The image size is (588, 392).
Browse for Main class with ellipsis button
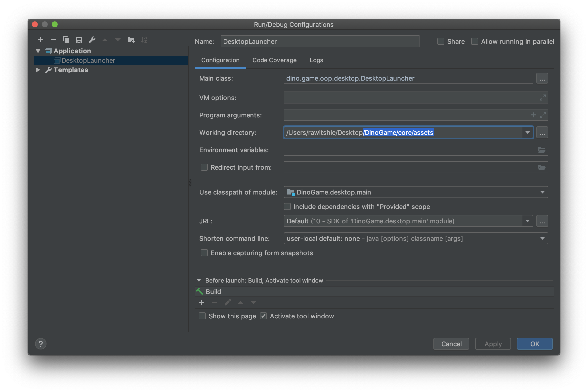[x=542, y=79]
